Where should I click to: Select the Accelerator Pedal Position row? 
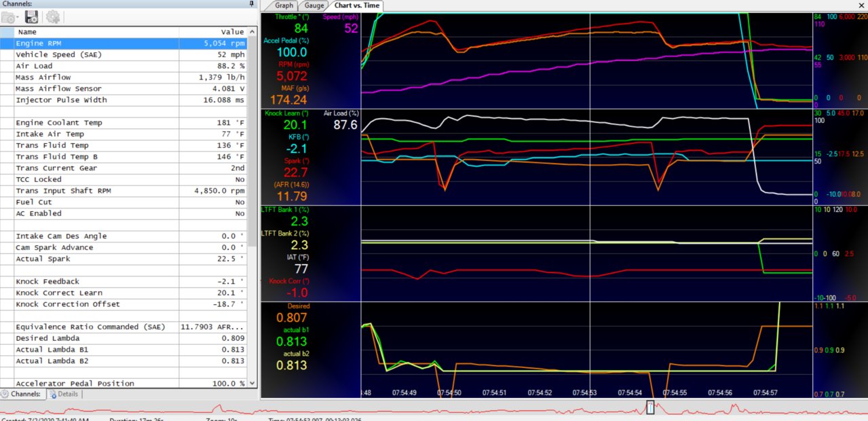click(x=124, y=383)
